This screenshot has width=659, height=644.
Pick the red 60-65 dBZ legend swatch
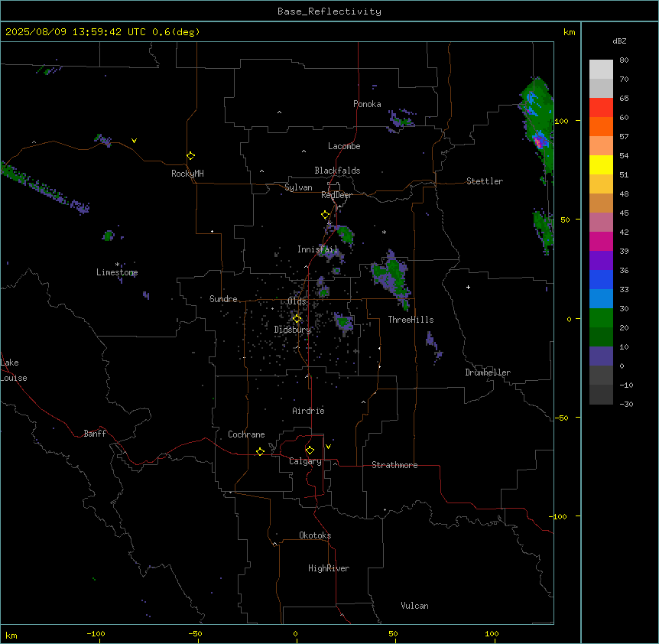(601, 108)
